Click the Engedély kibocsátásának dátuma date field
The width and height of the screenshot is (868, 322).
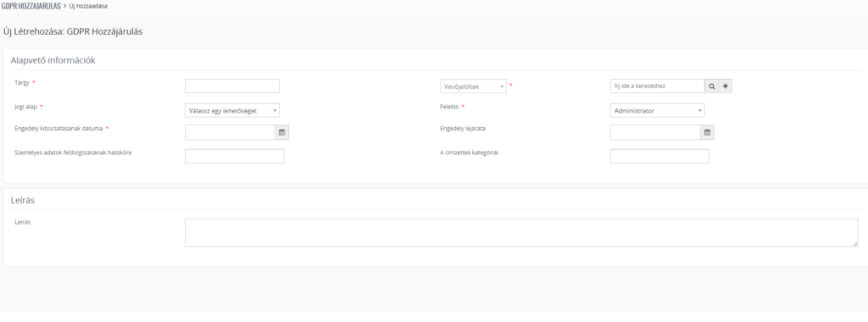[230, 132]
